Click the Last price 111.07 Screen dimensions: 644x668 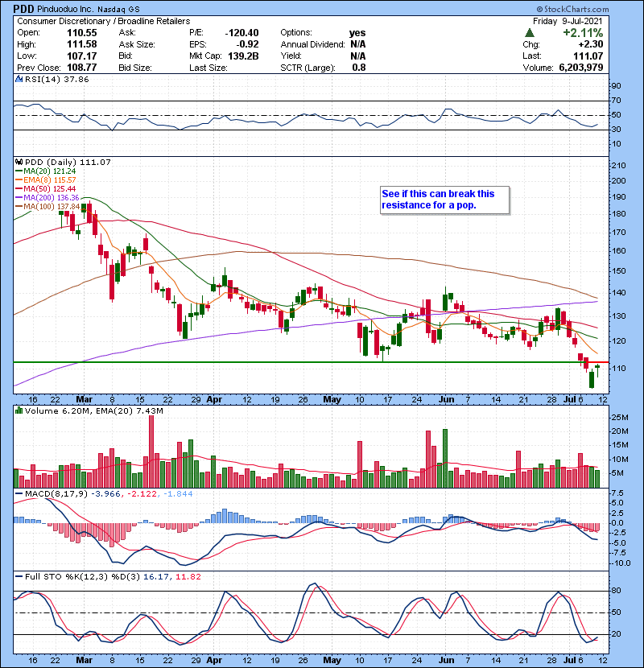coord(588,56)
